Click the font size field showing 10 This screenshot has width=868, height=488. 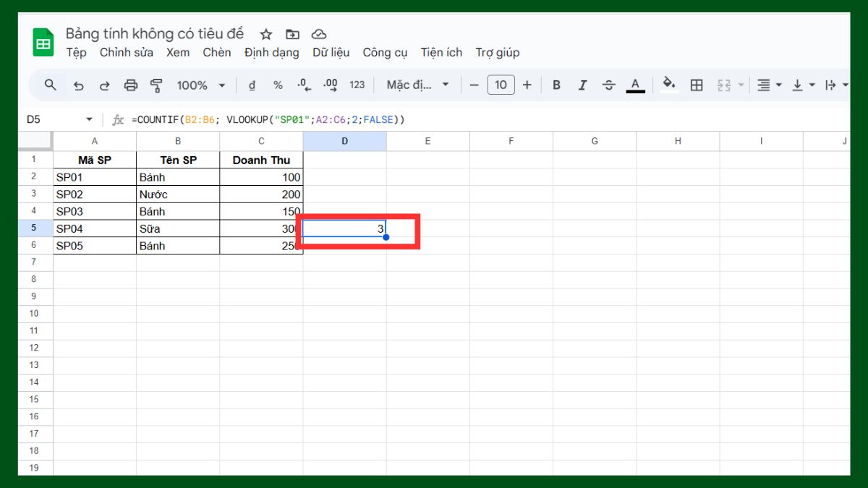coord(501,85)
